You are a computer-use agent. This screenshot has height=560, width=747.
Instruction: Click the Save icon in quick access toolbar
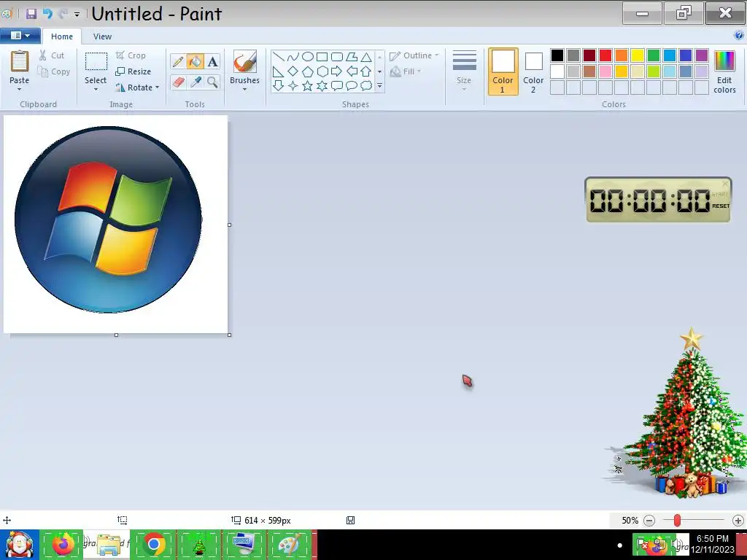tap(31, 14)
